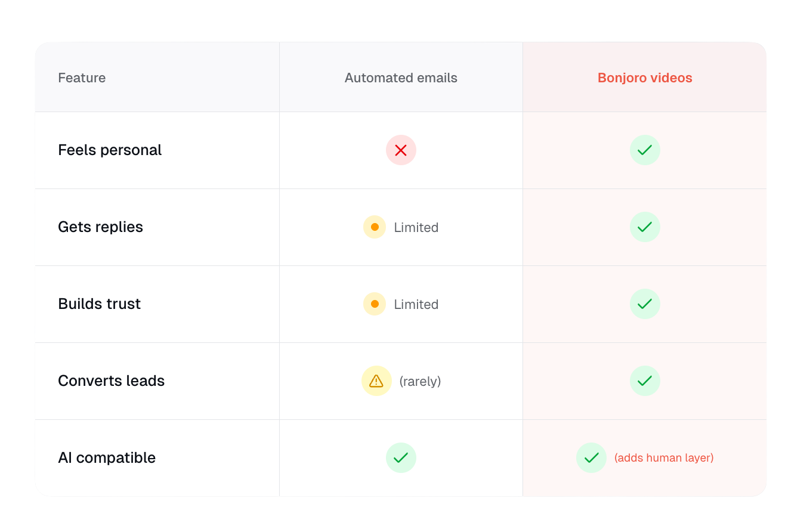Click the Feels personal row label
This screenshot has width=810, height=532.
110,150
